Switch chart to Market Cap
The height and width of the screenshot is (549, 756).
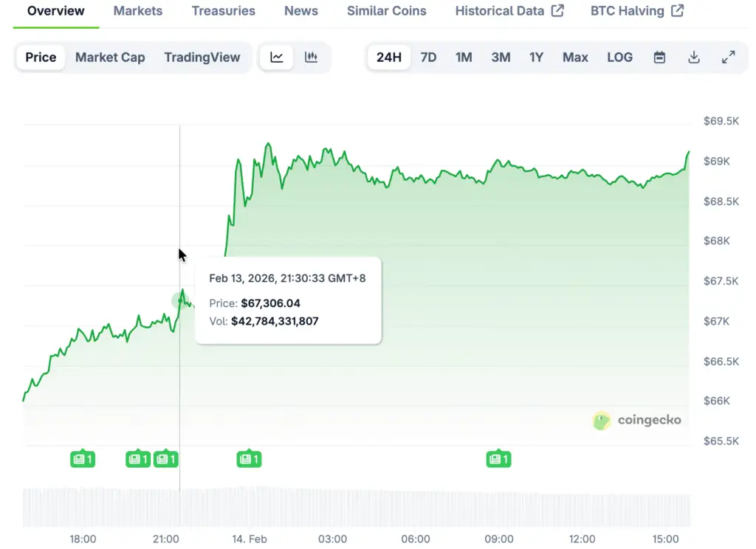(110, 58)
